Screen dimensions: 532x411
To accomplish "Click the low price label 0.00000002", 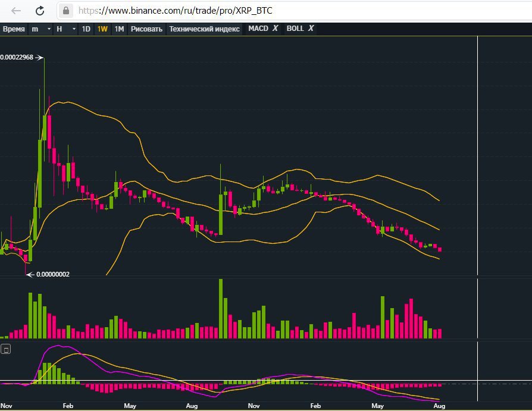I will (x=53, y=274).
